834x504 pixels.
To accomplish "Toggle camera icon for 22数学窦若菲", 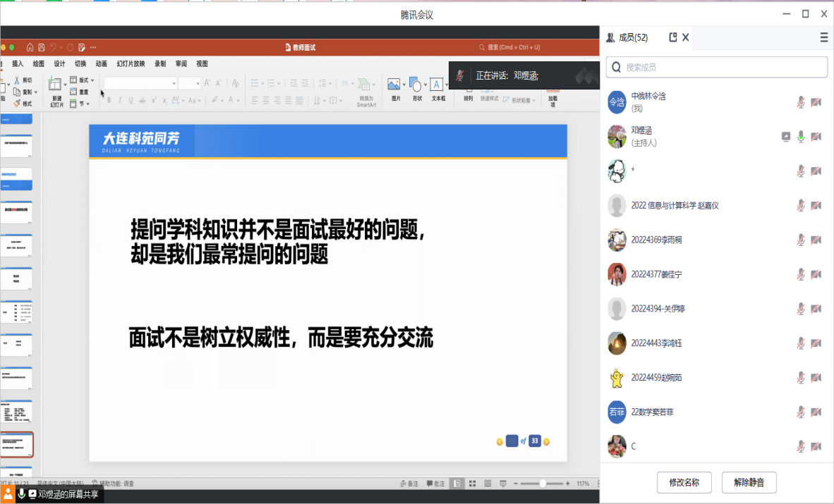I will point(816,412).
